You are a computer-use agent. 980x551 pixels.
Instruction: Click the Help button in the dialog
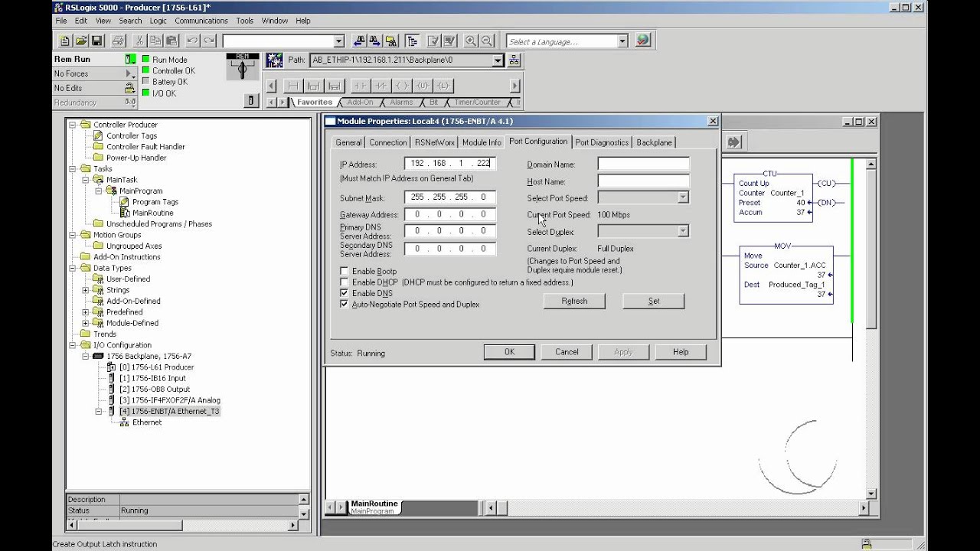pos(681,352)
